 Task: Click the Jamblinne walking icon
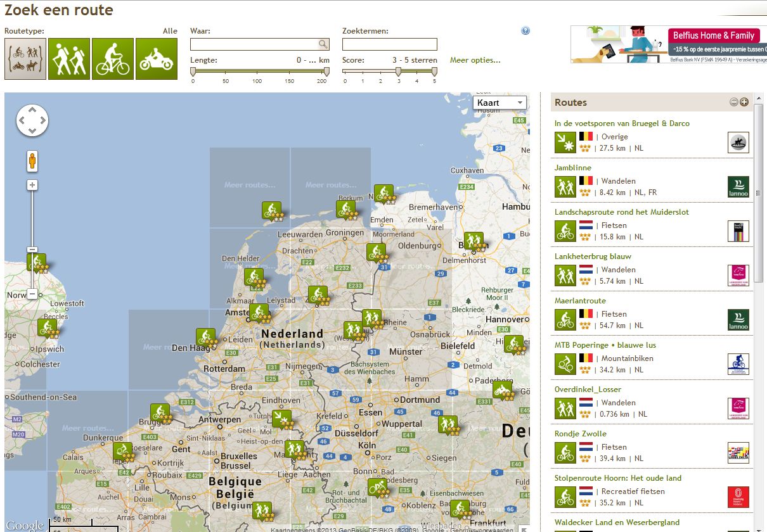(x=565, y=186)
